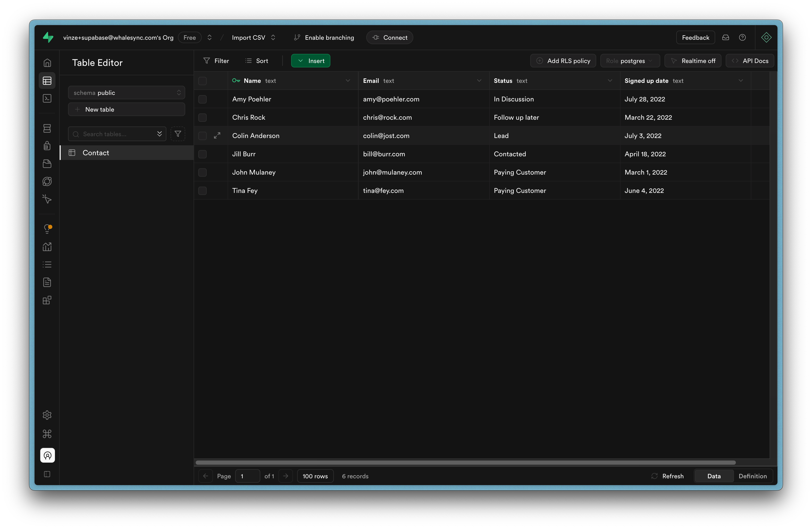Click the Add RLS policy button
The image size is (812, 529).
click(563, 61)
